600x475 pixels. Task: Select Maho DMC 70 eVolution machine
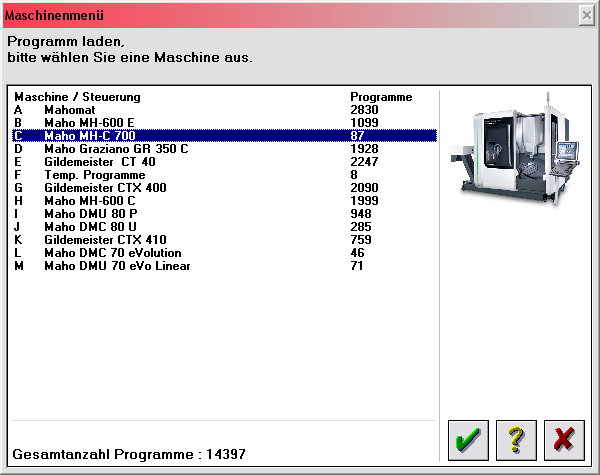coord(110,253)
